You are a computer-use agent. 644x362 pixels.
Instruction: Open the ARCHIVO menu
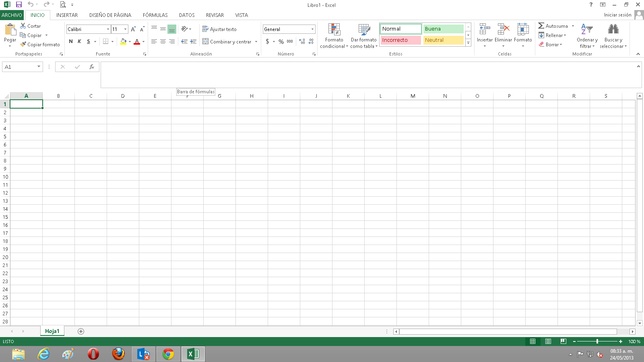12,15
